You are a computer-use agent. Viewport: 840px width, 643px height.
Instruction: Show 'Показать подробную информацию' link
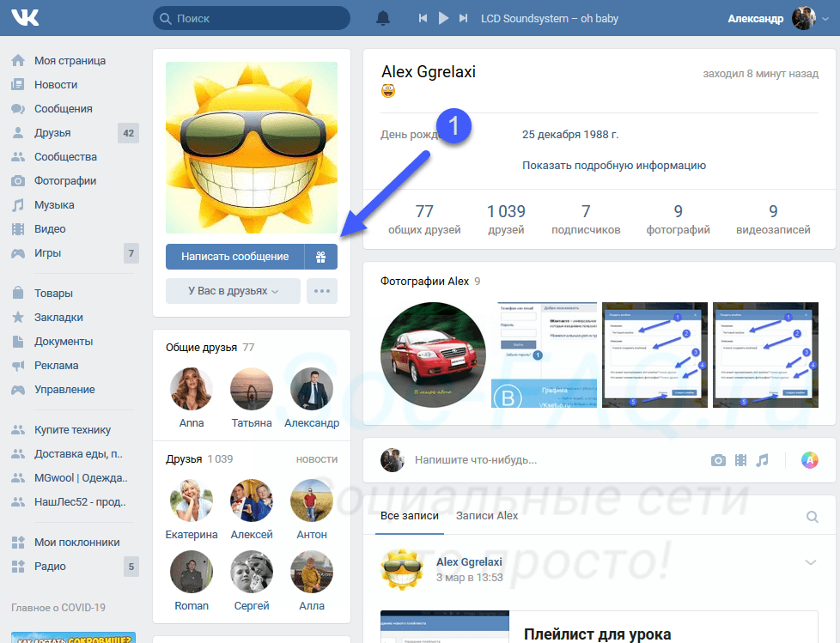point(614,166)
